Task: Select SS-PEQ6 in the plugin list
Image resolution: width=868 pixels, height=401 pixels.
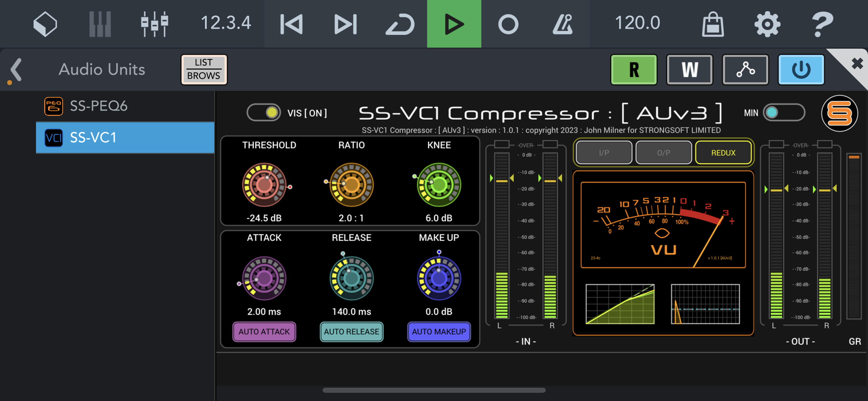Action: pyautogui.click(x=125, y=106)
